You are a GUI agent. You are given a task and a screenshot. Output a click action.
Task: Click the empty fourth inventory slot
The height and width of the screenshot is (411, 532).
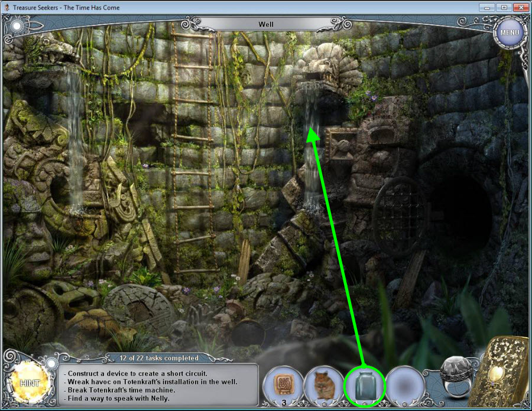click(x=407, y=385)
